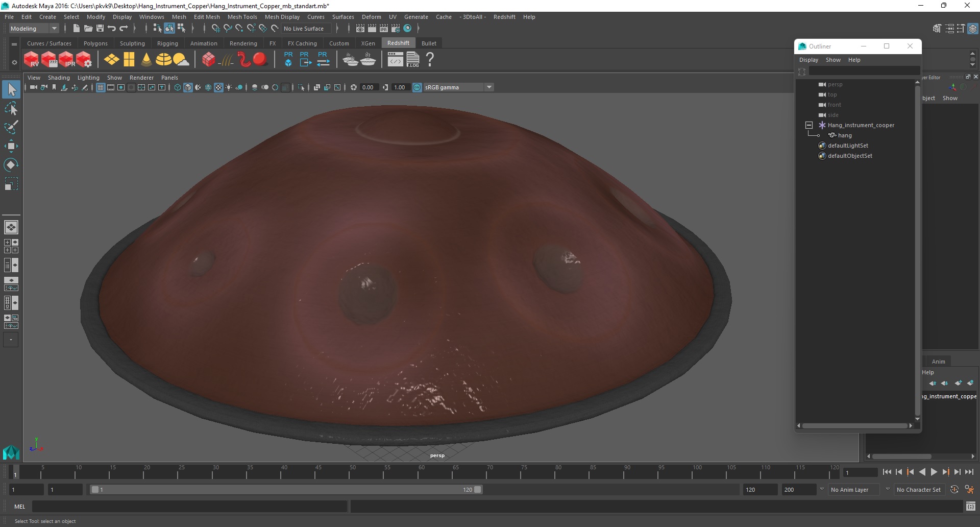
Task: Click the MEL command language label
Action: click(x=20, y=507)
